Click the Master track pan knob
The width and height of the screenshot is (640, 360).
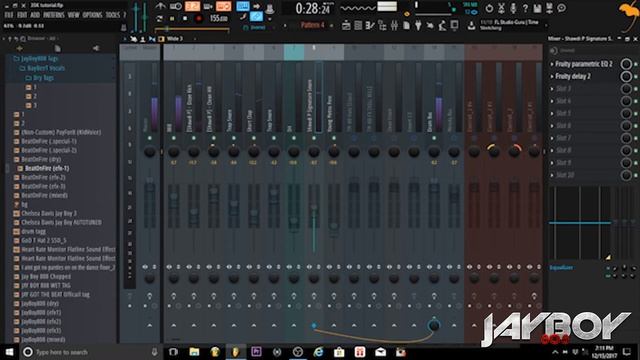[149, 152]
